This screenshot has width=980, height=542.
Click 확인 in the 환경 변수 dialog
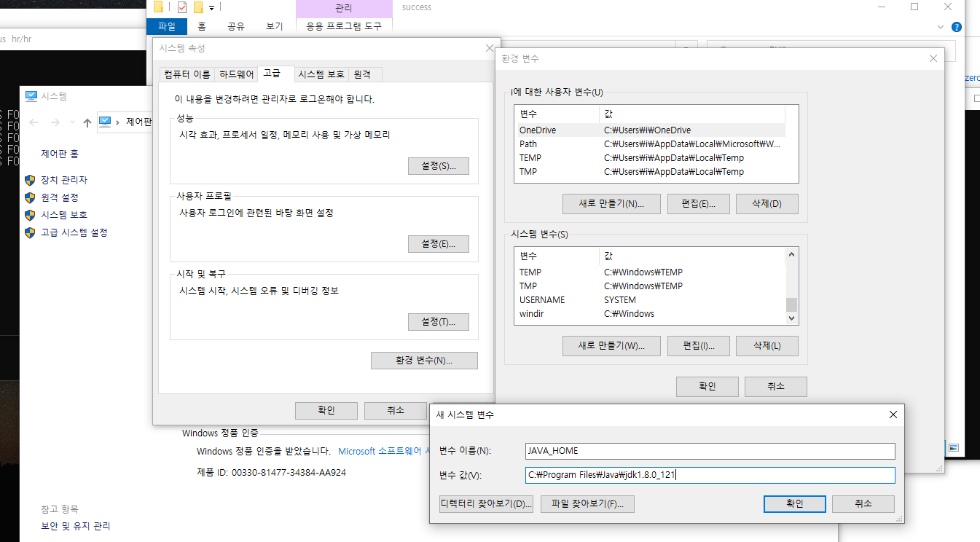pyautogui.click(x=707, y=386)
